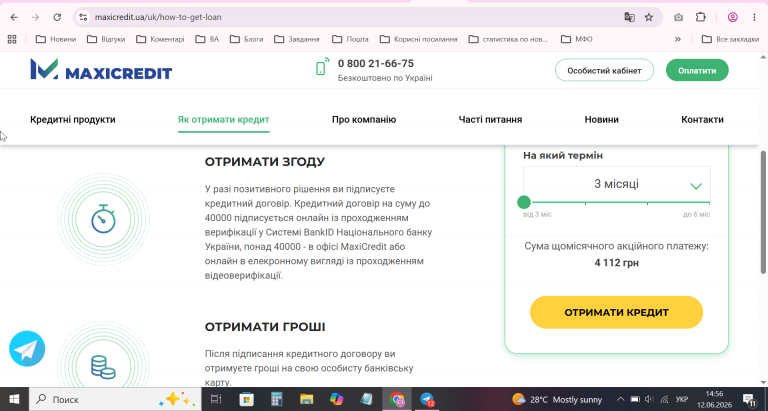Screen dimensions: 768x411
Task: Open the browser profile avatar
Action: [x=733, y=17]
